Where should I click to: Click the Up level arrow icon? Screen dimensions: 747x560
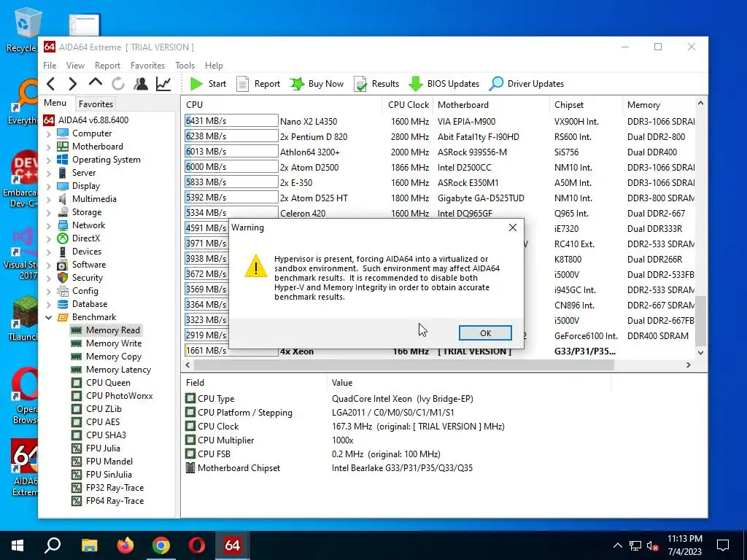pos(96,83)
